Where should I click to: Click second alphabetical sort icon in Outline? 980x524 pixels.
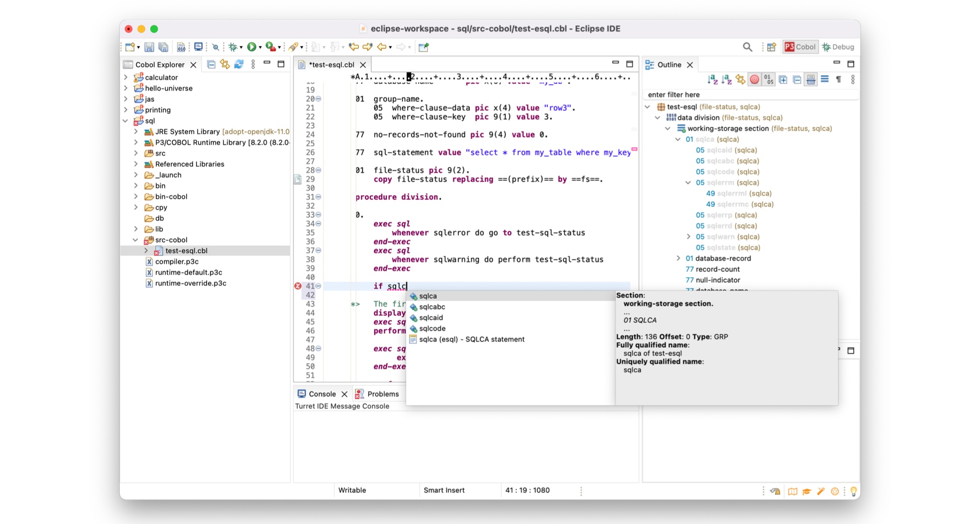point(726,79)
